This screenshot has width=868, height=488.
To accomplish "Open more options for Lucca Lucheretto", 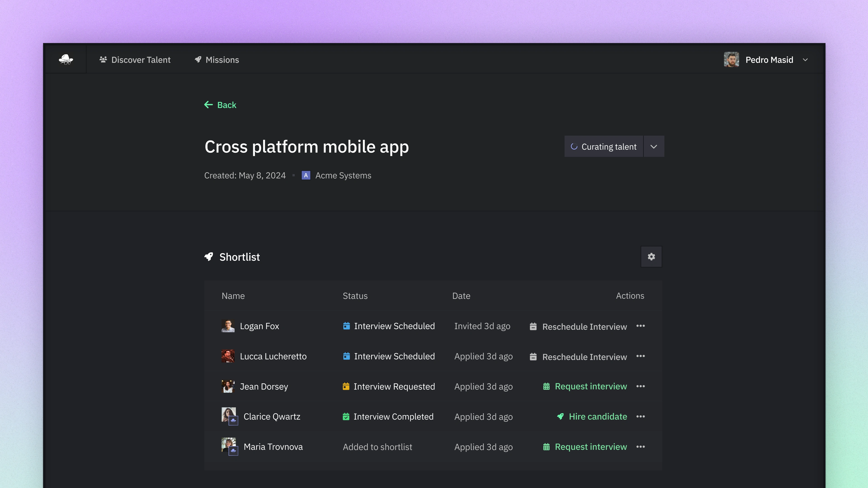I will point(640,356).
